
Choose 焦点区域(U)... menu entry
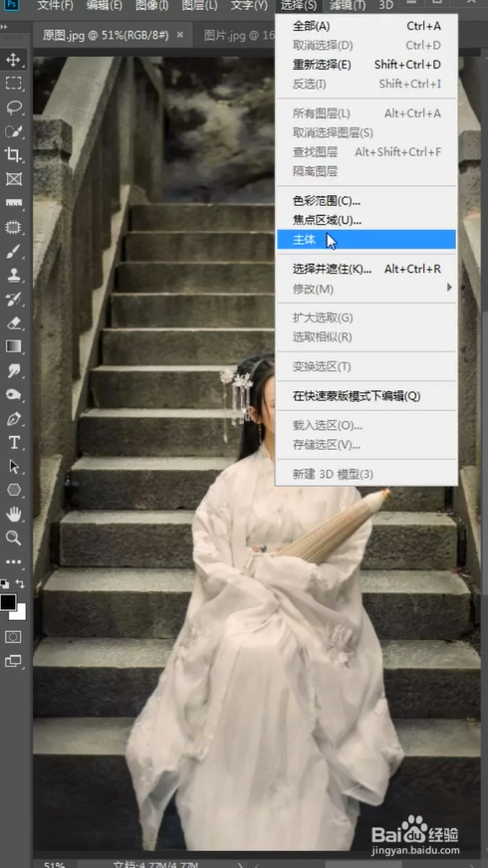pyautogui.click(x=366, y=220)
